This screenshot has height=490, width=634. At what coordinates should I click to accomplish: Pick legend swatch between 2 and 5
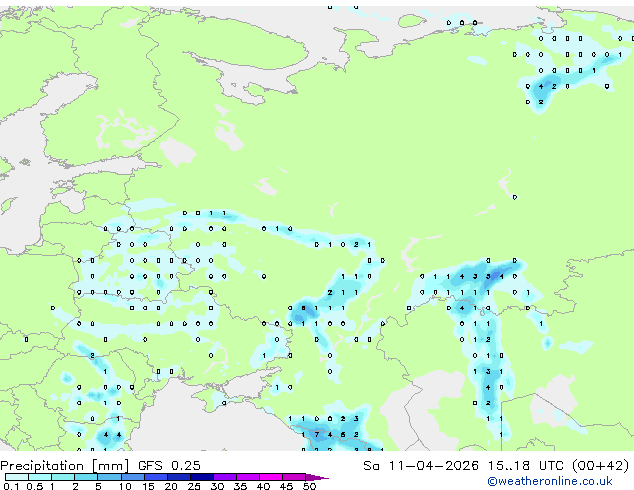(86, 477)
